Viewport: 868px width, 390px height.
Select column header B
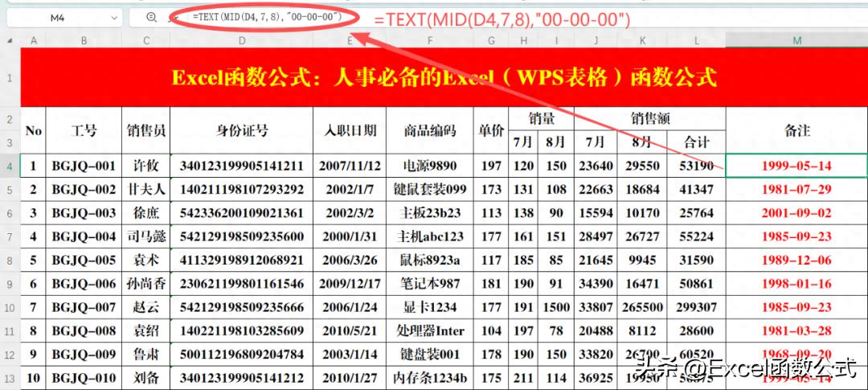(84, 40)
